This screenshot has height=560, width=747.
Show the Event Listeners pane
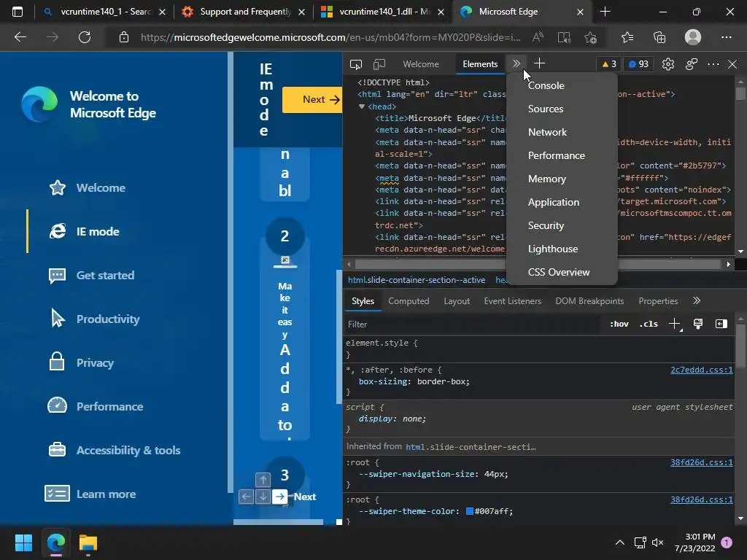(x=513, y=301)
